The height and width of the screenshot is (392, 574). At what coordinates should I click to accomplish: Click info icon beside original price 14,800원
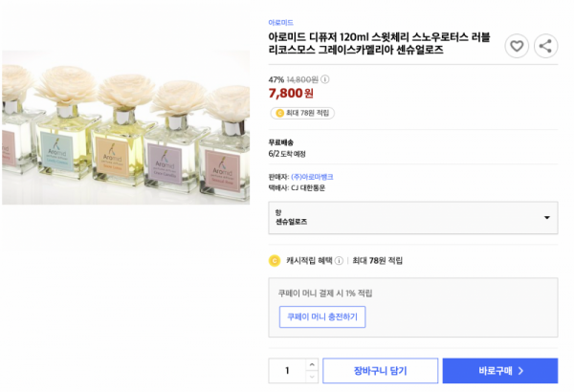pos(324,79)
